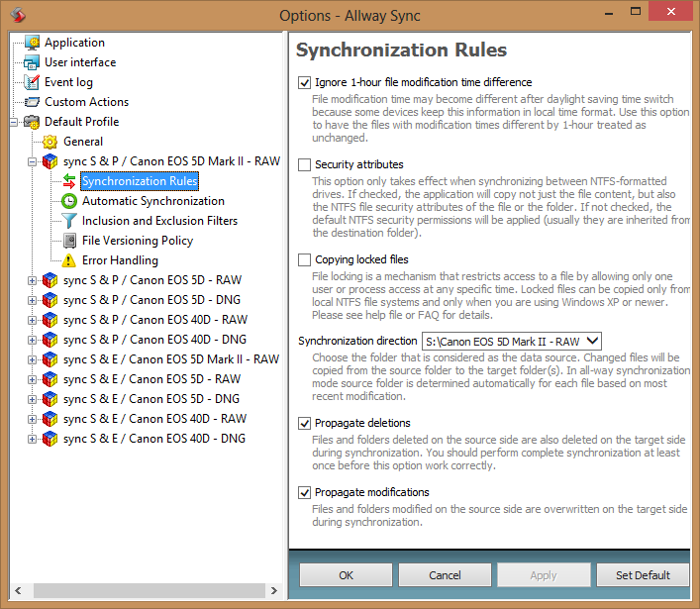This screenshot has height=609, width=700.
Task: Expand the S & P Canon EOS 40D - DNG node
Action: click(x=32, y=340)
